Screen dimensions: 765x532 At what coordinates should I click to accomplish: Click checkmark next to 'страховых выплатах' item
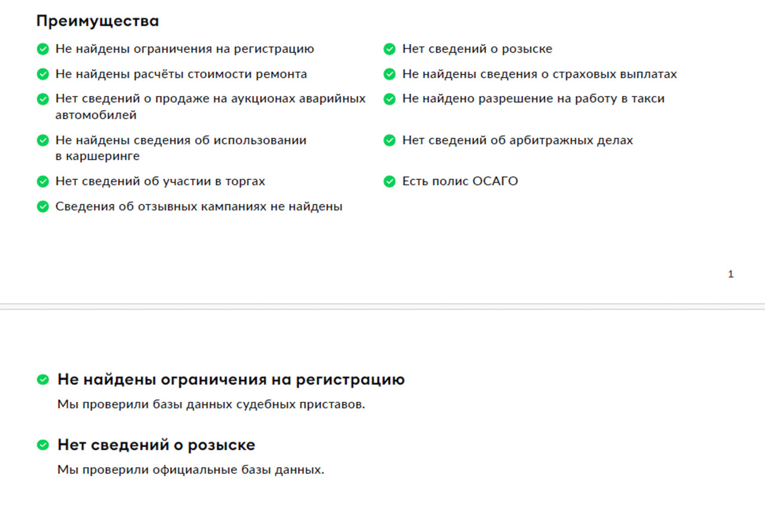390,74
